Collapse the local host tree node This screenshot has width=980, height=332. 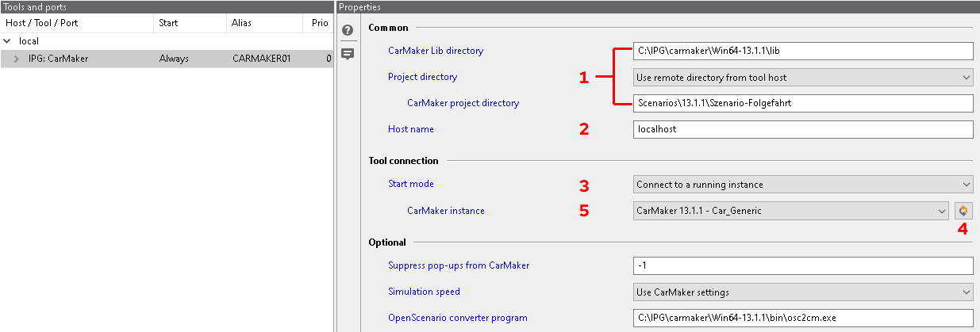point(9,40)
